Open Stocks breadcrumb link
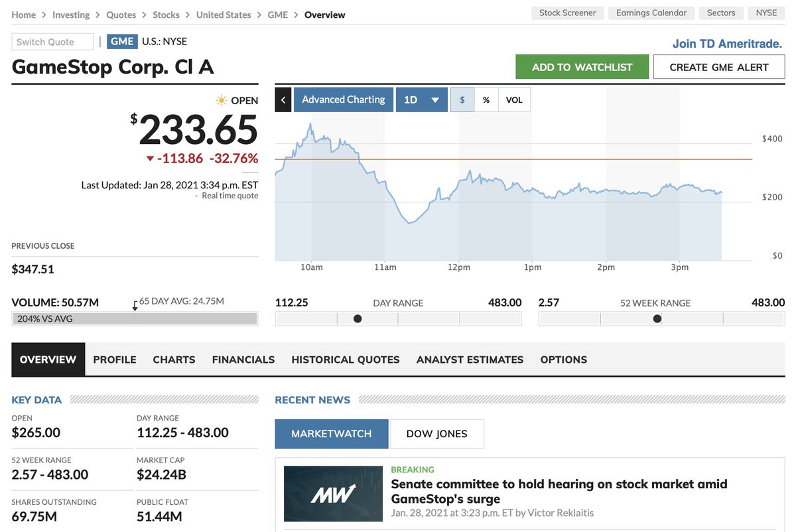 tap(166, 15)
